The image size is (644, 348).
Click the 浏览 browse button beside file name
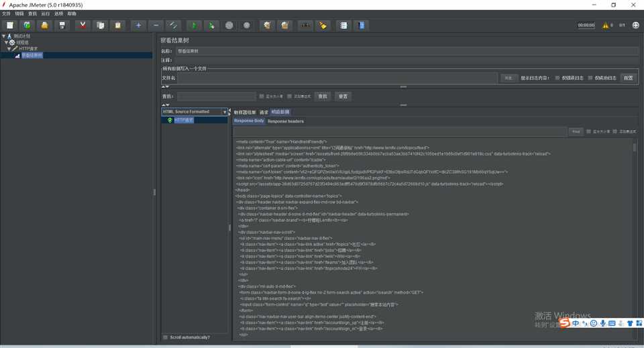[x=509, y=78]
